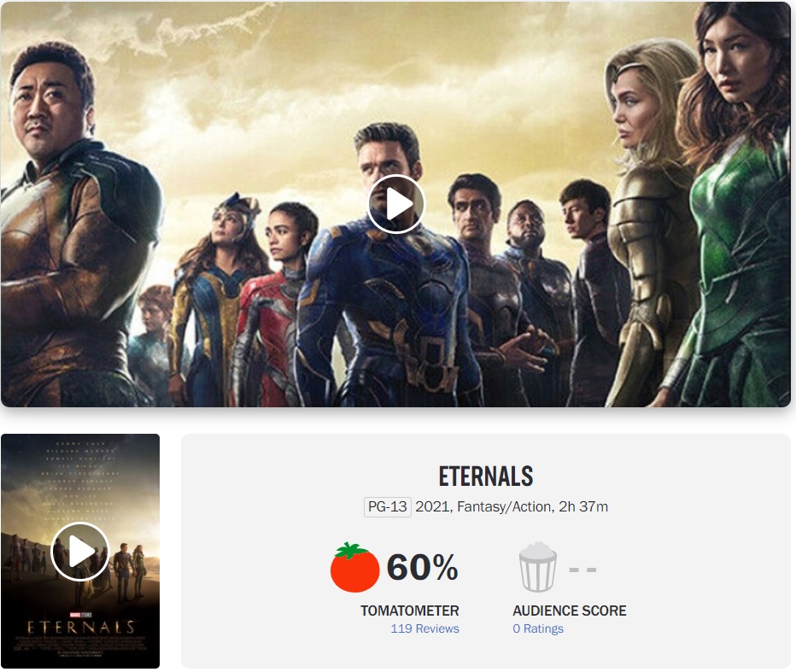Click the play button on the poster thumbnail
Image resolution: width=796 pixels, height=672 pixels.
(x=80, y=552)
